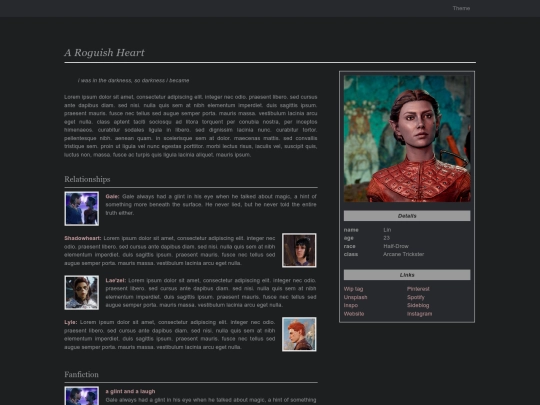Open the Unsplash link
The image size is (540, 405).
(355, 297)
